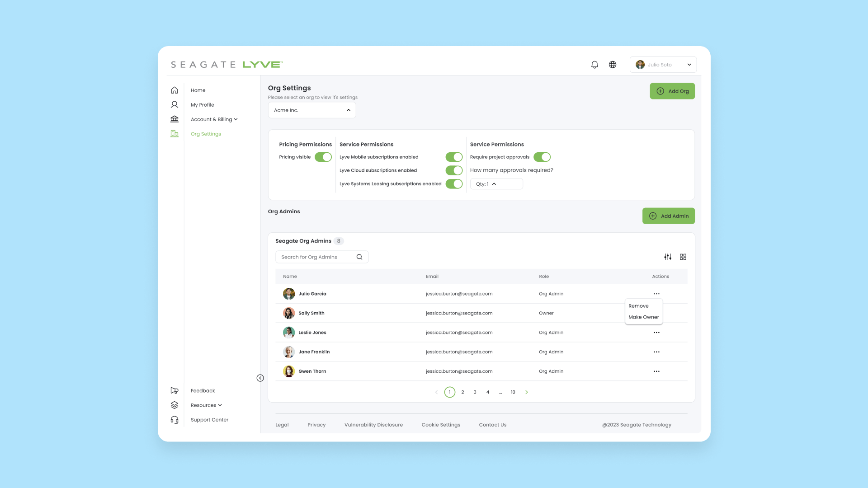
Task: Click the collapse sidebar arrow icon
Action: 260,378
